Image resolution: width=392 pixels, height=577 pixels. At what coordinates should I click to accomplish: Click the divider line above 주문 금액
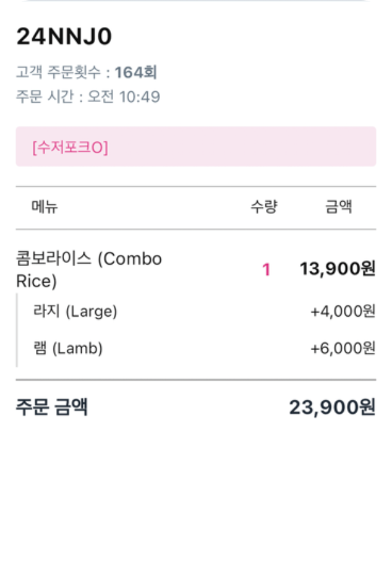click(195, 380)
